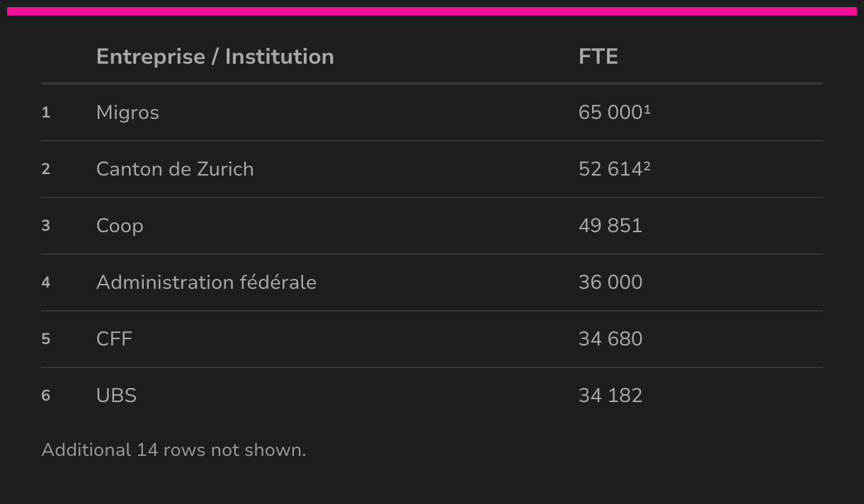Click the Entreprise / Institution column header
Viewport: 864px width, 504px height.
click(x=215, y=57)
